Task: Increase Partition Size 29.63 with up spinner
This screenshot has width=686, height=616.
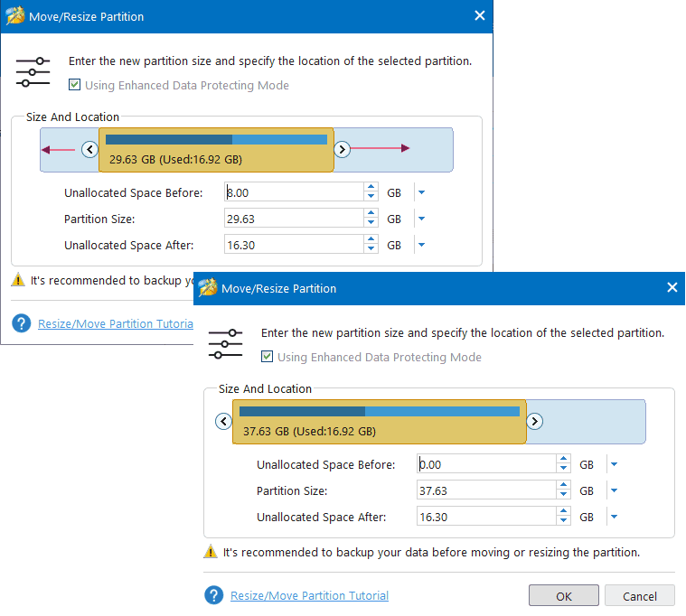Action: 371,213
